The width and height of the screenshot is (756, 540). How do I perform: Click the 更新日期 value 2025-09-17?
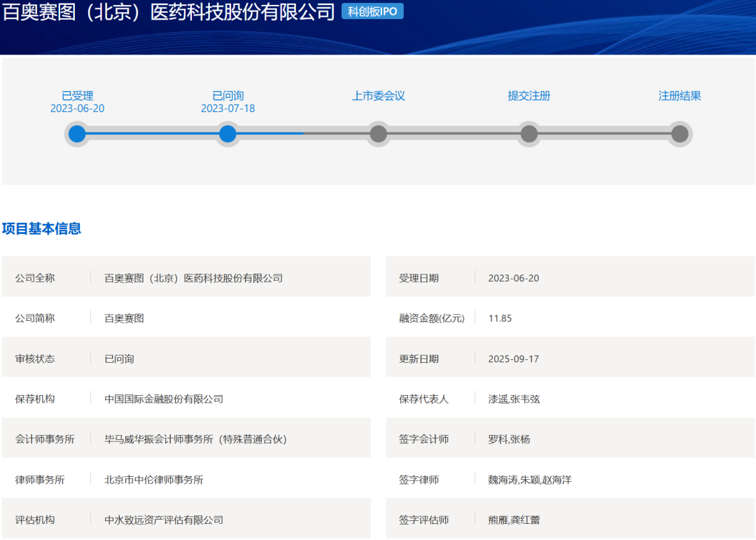514,359
